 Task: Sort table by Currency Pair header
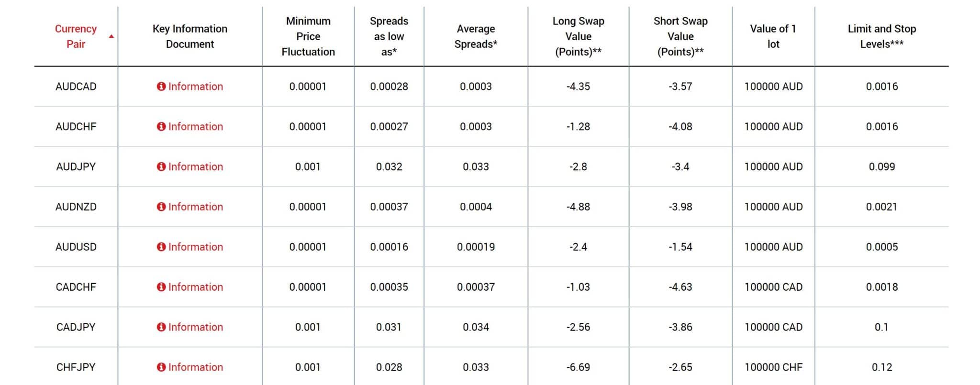click(76, 36)
